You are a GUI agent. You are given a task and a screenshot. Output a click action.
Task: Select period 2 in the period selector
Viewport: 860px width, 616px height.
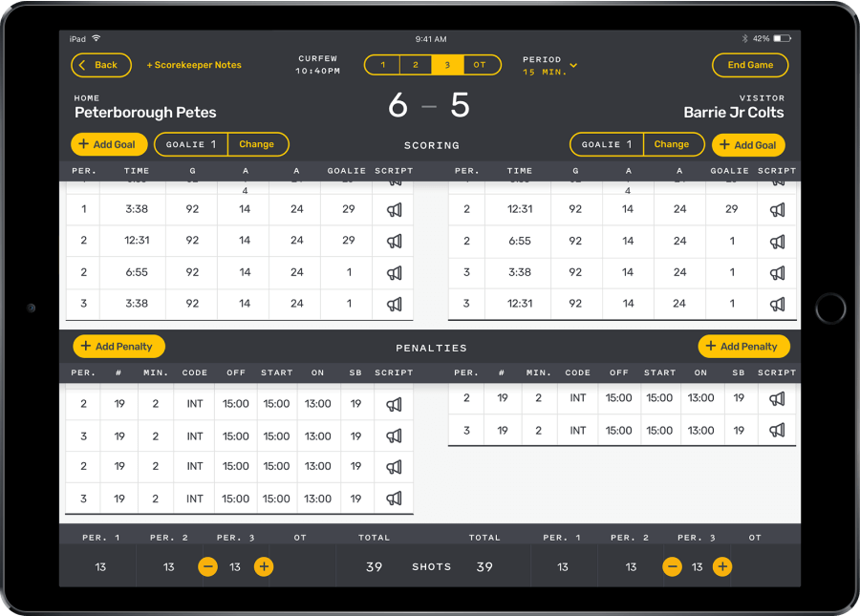click(x=415, y=65)
